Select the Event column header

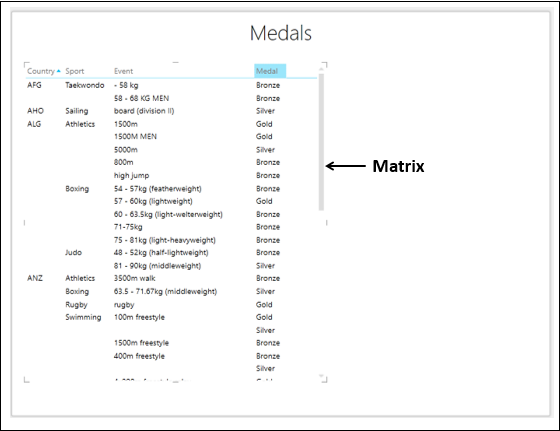[x=123, y=71]
